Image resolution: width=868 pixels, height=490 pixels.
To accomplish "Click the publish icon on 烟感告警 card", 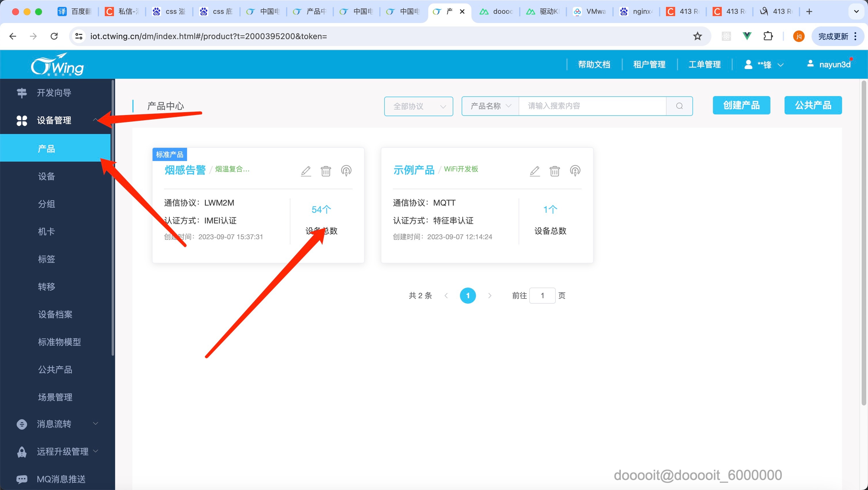I will [347, 171].
